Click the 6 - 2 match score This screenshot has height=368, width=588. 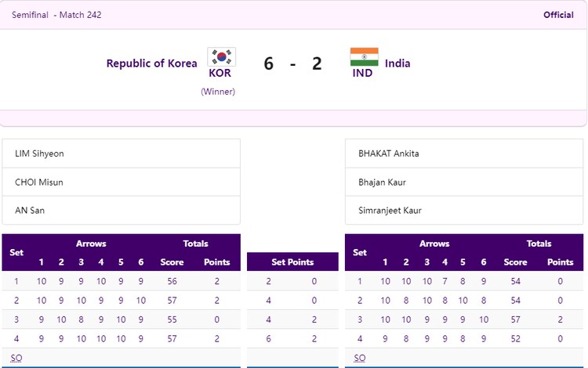[x=292, y=63]
